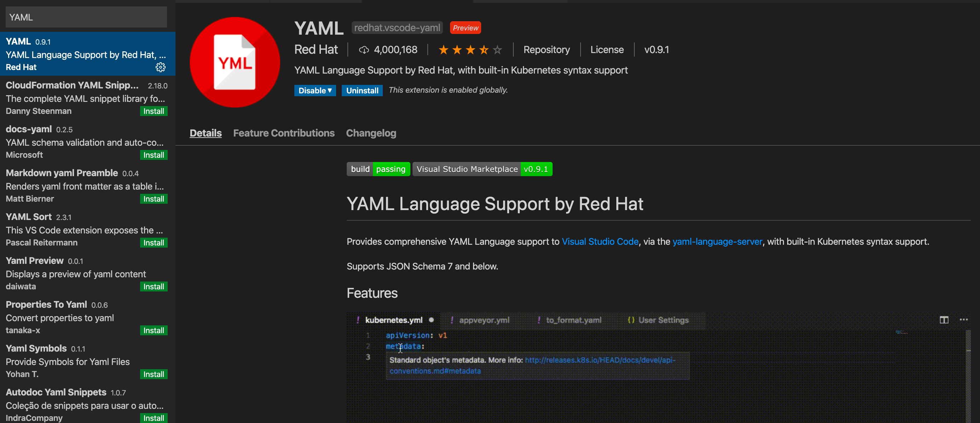
Task: Click the star rating of the extension
Action: (x=470, y=50)
